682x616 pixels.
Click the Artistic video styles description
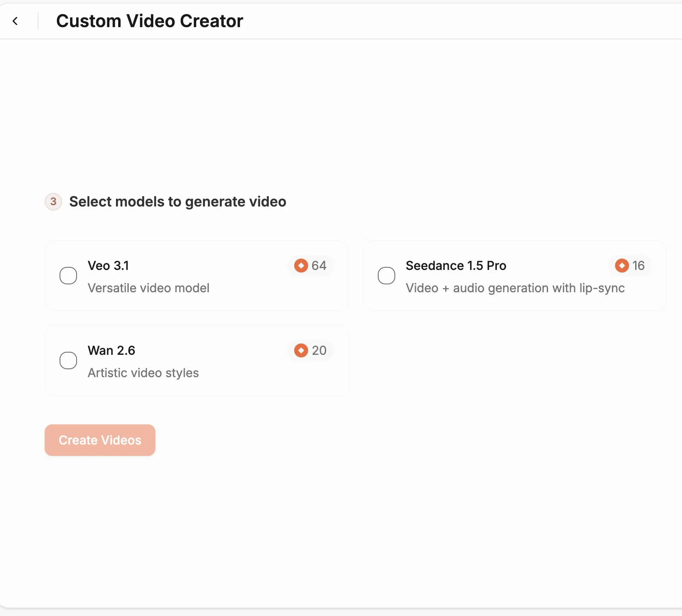point(143,373)
